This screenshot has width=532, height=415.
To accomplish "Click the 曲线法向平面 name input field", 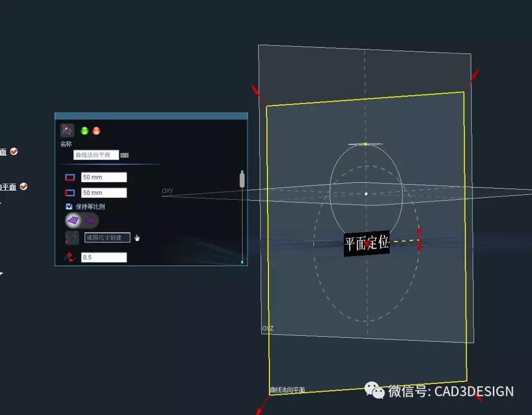I will coord(96,155).
